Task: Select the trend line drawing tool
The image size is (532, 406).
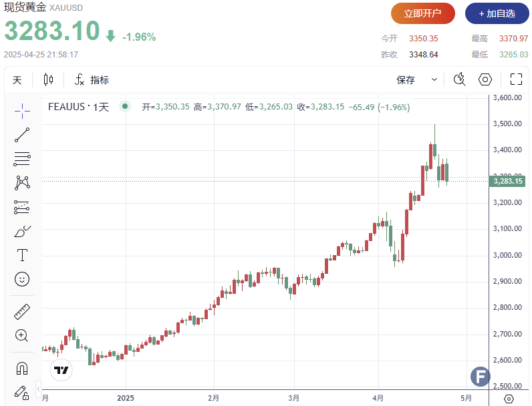Action: coord(22,134)
